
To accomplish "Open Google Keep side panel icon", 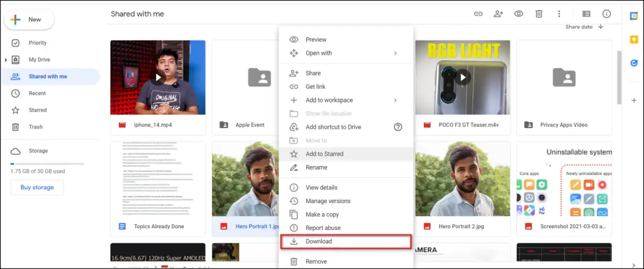I will coord(634,39).
